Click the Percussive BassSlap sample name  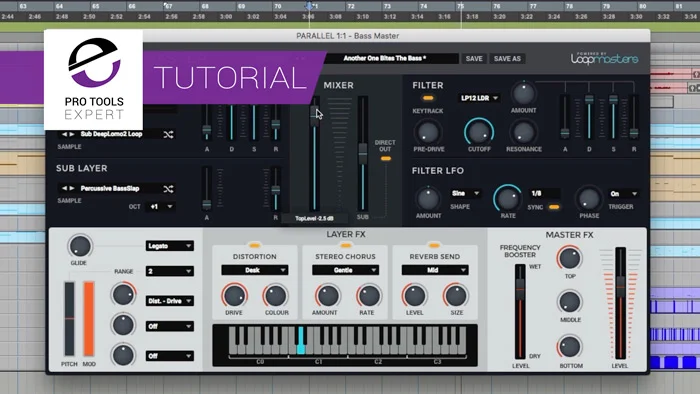(110, 188)
